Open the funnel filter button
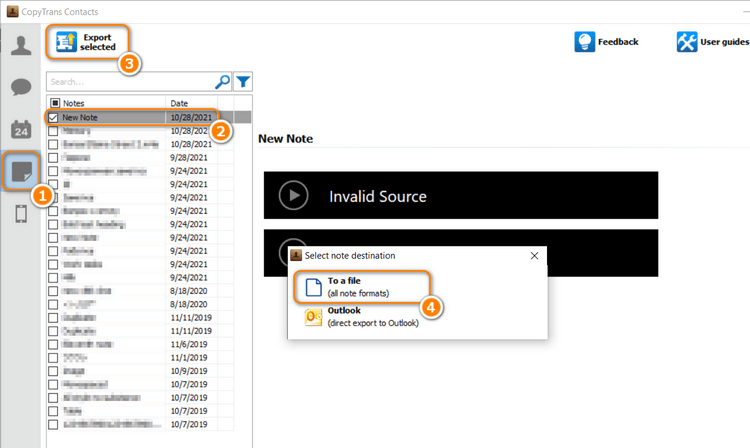750x448 pixels. [x=243, y=82]
